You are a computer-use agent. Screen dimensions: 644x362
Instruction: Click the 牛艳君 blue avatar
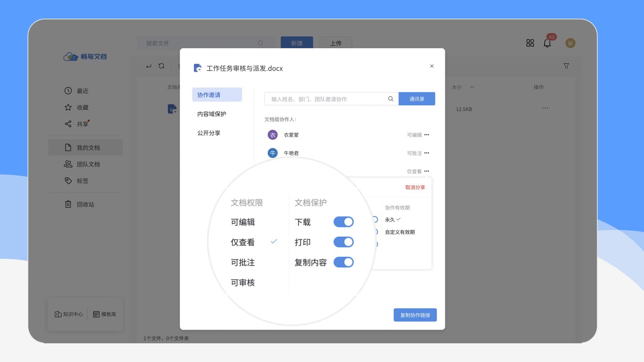(x=272, y=153)
